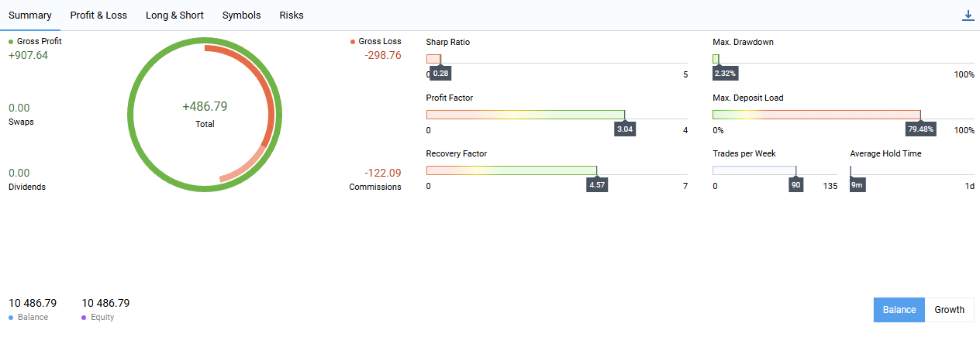Switch to the Profit & Loss tab

(98, 15)
